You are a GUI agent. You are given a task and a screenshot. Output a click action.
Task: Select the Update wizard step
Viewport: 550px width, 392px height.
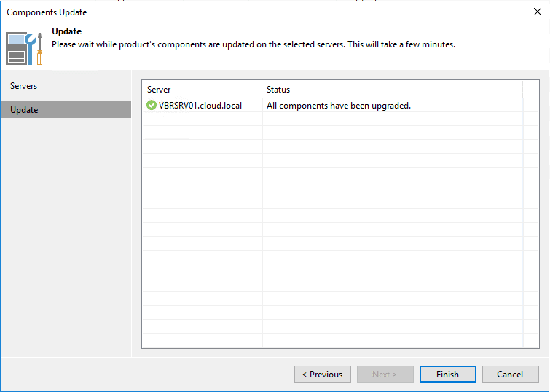(66, 110)
